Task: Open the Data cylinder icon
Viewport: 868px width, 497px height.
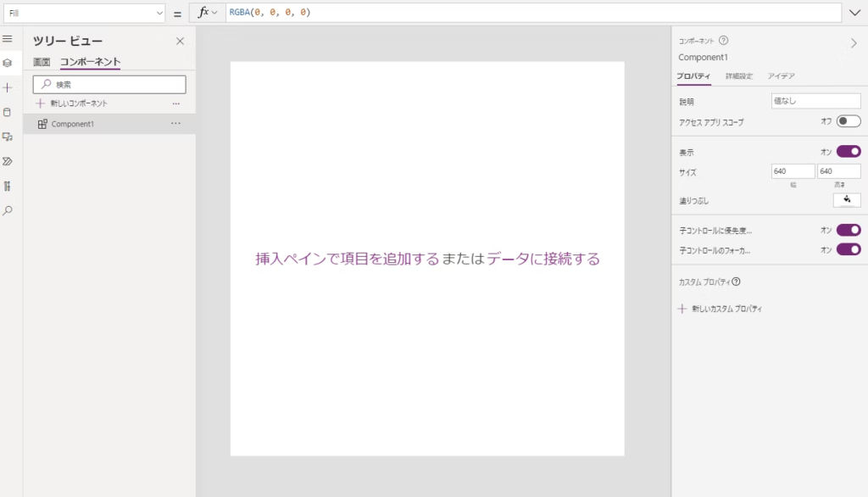Action: point(8,112)
